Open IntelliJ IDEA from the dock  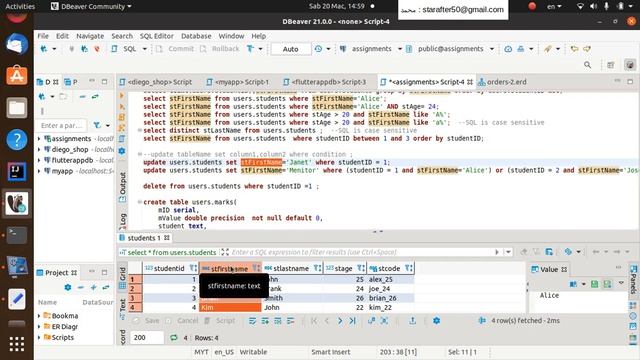pyautogui.click(x=17, y=171)
